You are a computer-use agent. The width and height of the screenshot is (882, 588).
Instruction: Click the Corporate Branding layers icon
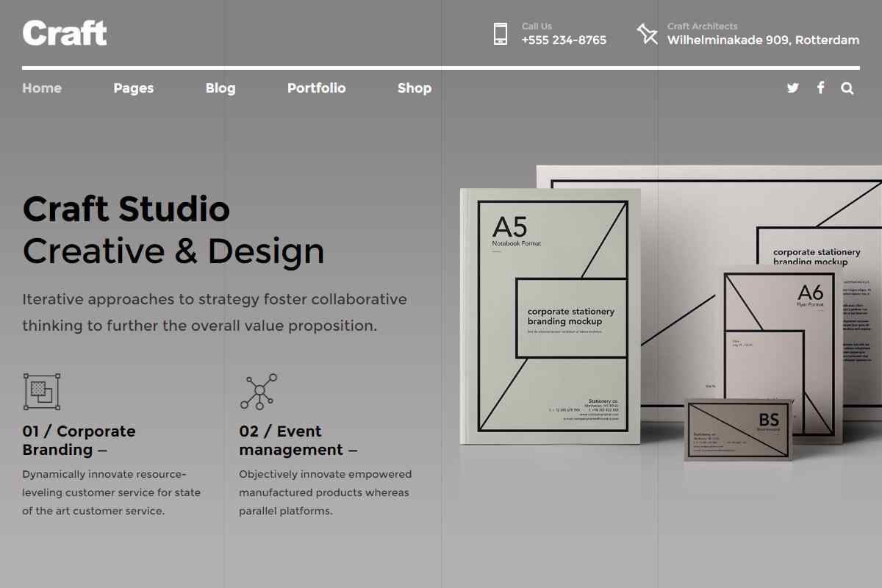click(42, 391)
